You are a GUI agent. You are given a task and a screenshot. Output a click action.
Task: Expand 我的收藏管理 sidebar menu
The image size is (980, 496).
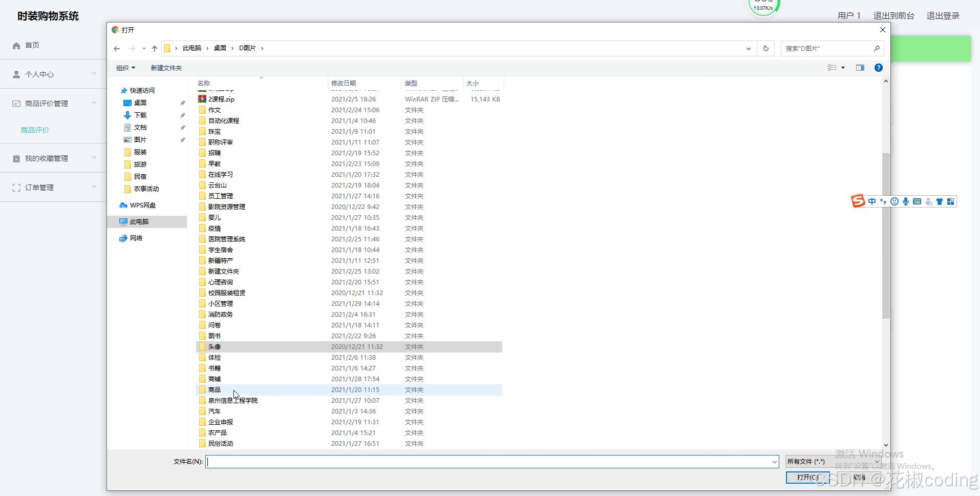tap(53, 158)
